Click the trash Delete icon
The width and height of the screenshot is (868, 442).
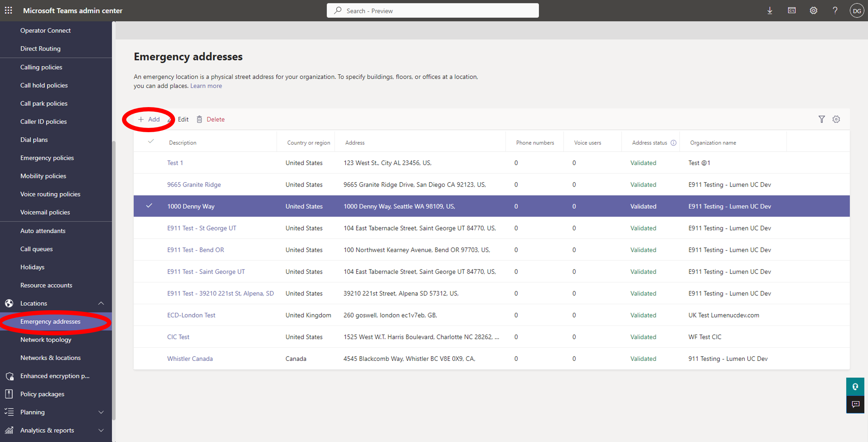click(x=199, y=119)
